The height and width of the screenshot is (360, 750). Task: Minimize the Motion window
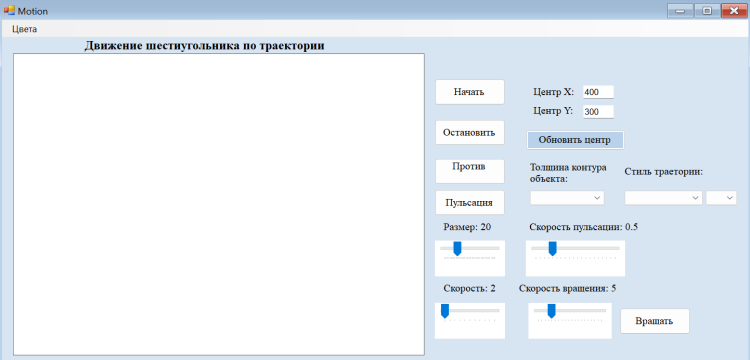(x=680, y=11)
